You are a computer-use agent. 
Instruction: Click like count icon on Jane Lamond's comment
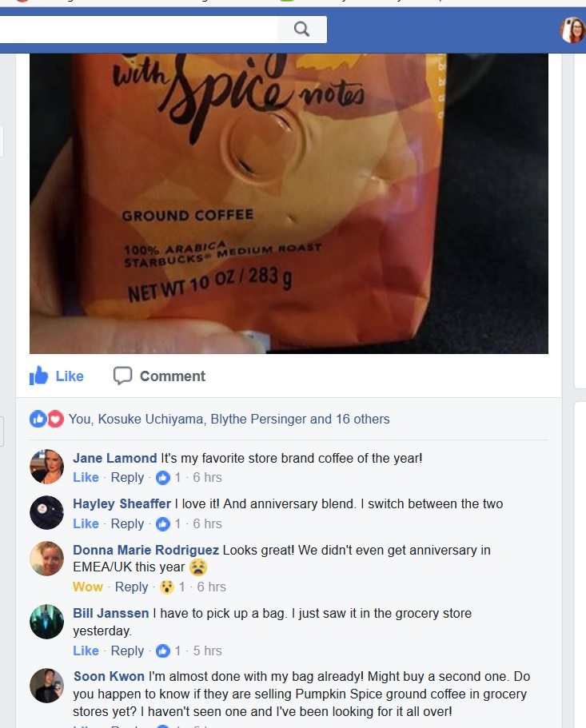(163, 477)
